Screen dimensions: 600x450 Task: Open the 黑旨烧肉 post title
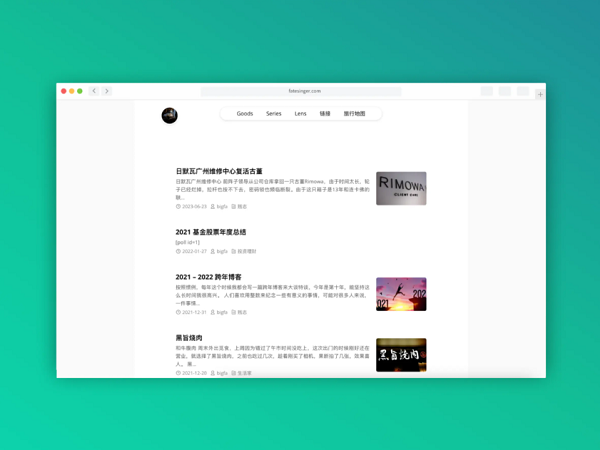click(x=189, y=338)
